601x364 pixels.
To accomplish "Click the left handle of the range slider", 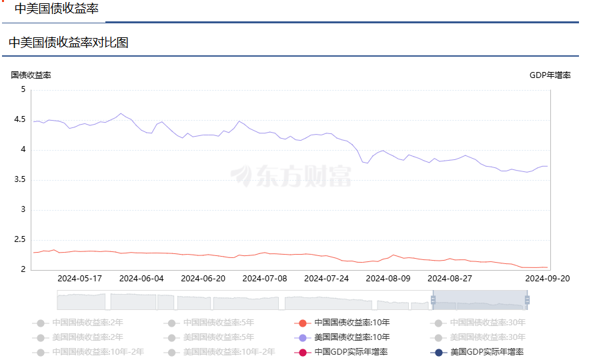I will pyautogui.click(x=433, y=300).
